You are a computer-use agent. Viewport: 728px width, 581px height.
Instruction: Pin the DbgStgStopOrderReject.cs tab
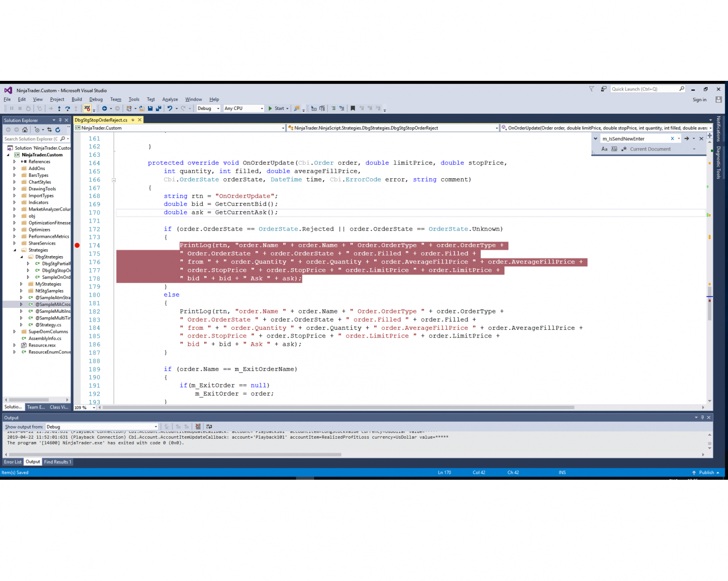(x=133, y=120)
